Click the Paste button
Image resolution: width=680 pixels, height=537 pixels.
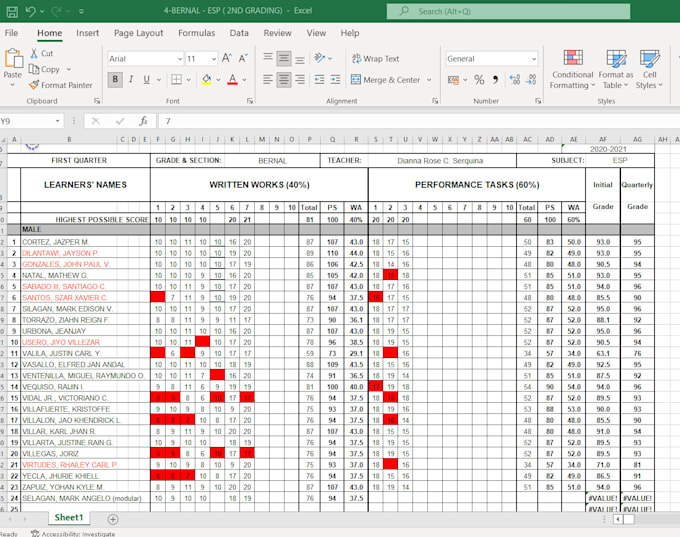pos(12,68)
